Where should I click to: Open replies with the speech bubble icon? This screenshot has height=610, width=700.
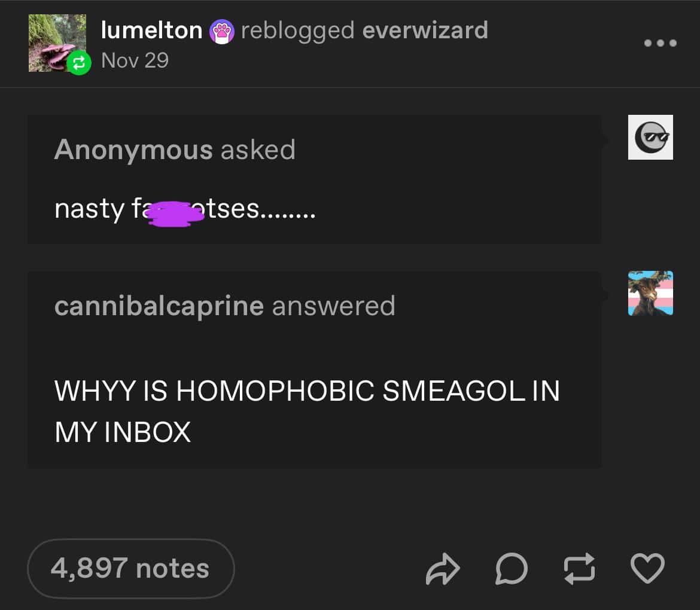(x=511, y=569)
